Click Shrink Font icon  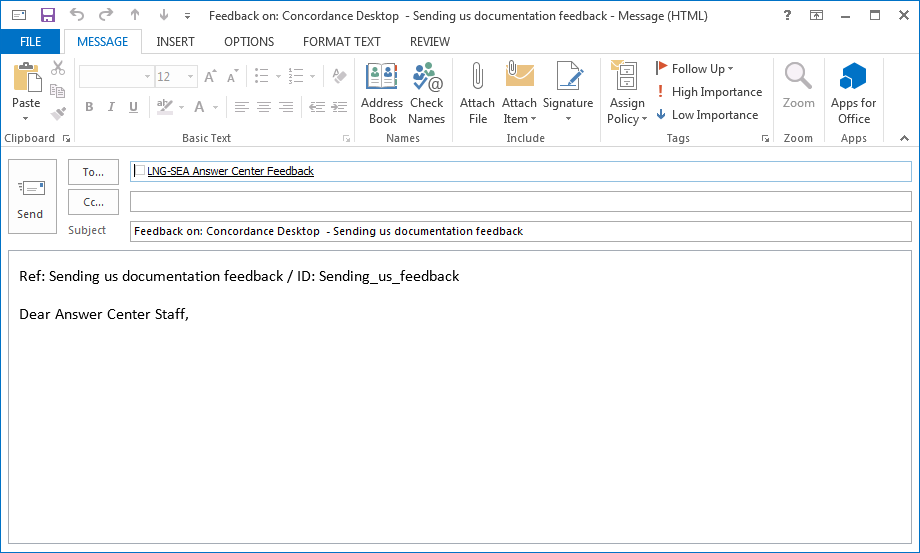233,76
